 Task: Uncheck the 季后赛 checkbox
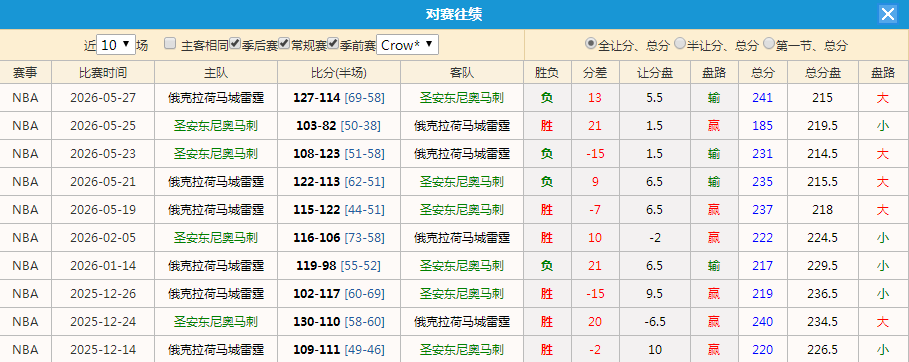pos(235,43)
